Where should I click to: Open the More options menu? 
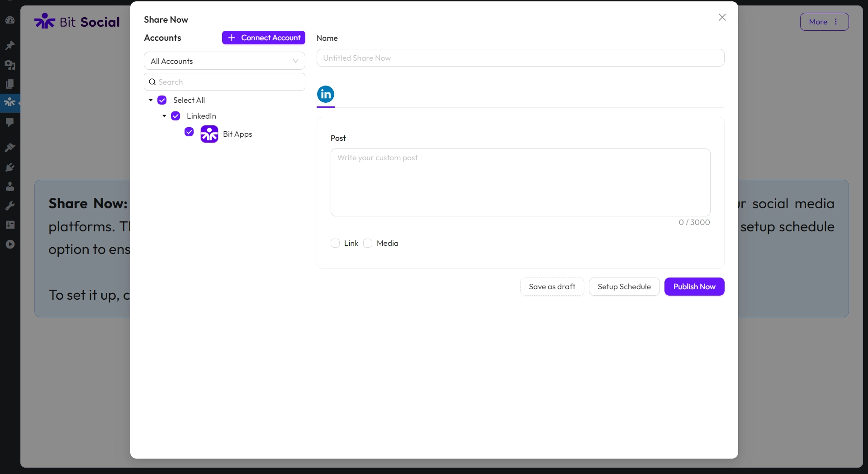pos(824,22)
